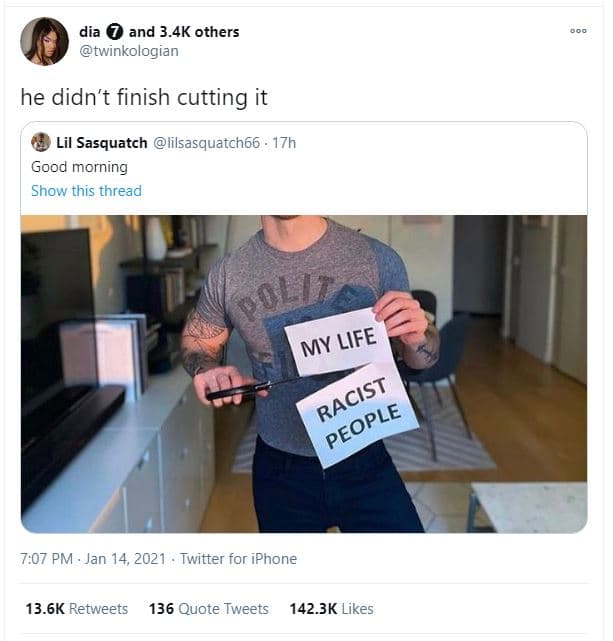Screen dimensions: 613x641
Task: Click the "Show this thread" link
Action: tap(86, 190)
